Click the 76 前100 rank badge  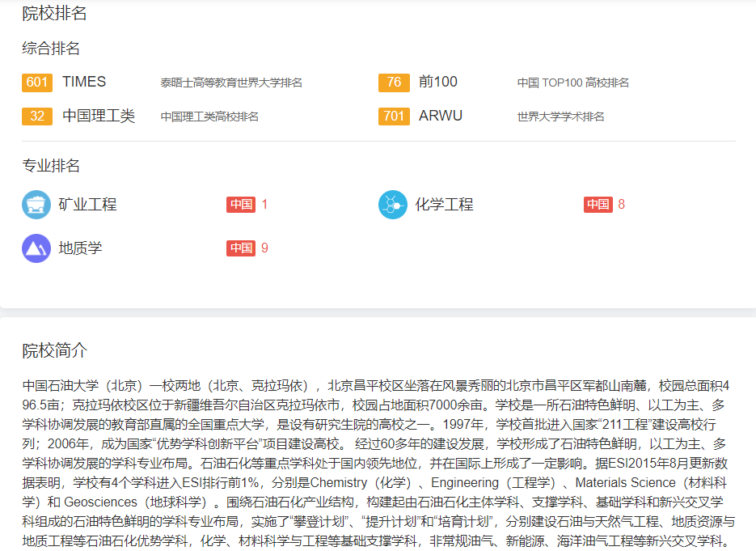coord(394,83)
